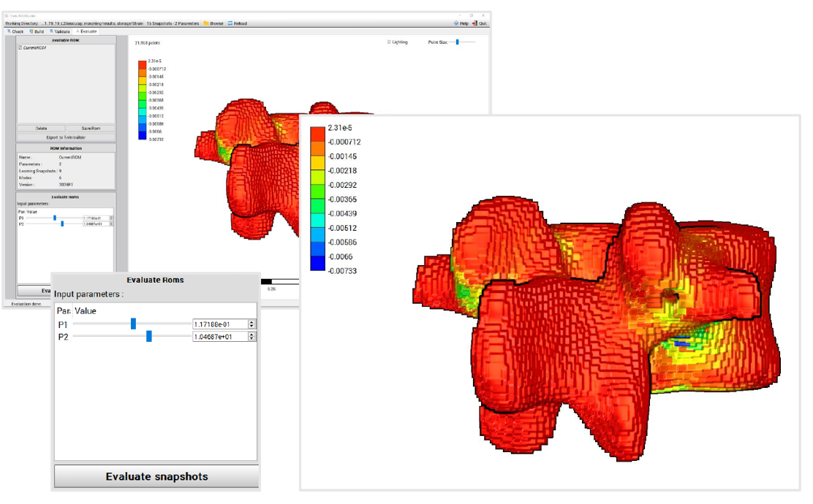813x504 pixels.
Task: Click the Check tab's icon
Action: 10,31
